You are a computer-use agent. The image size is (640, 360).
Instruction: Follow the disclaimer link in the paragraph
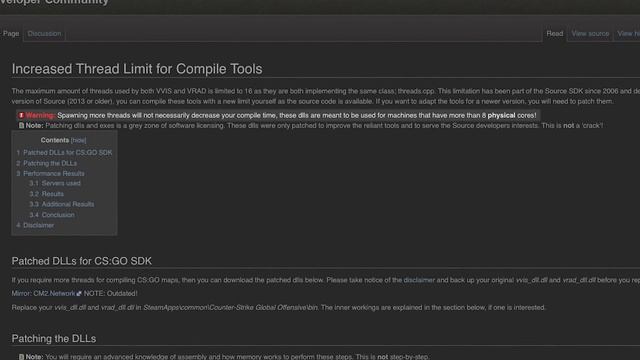[x=419, y=280]
